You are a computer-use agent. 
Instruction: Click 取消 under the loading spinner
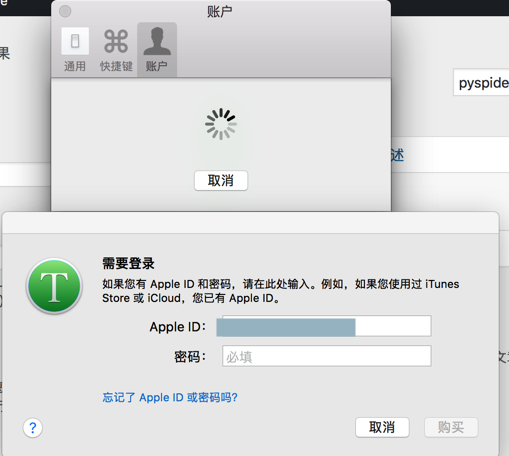pyautogui.click(x=221, y=181)
